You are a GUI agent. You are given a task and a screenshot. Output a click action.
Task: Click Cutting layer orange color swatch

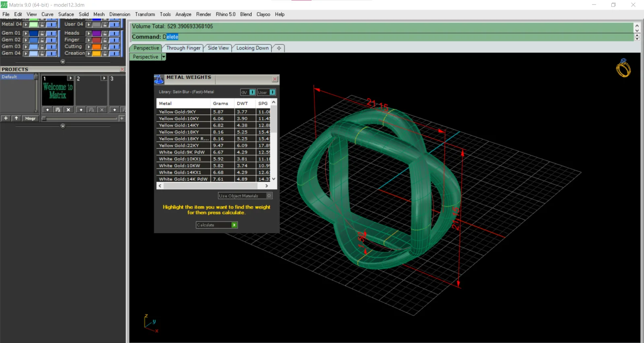click(97, 47)
